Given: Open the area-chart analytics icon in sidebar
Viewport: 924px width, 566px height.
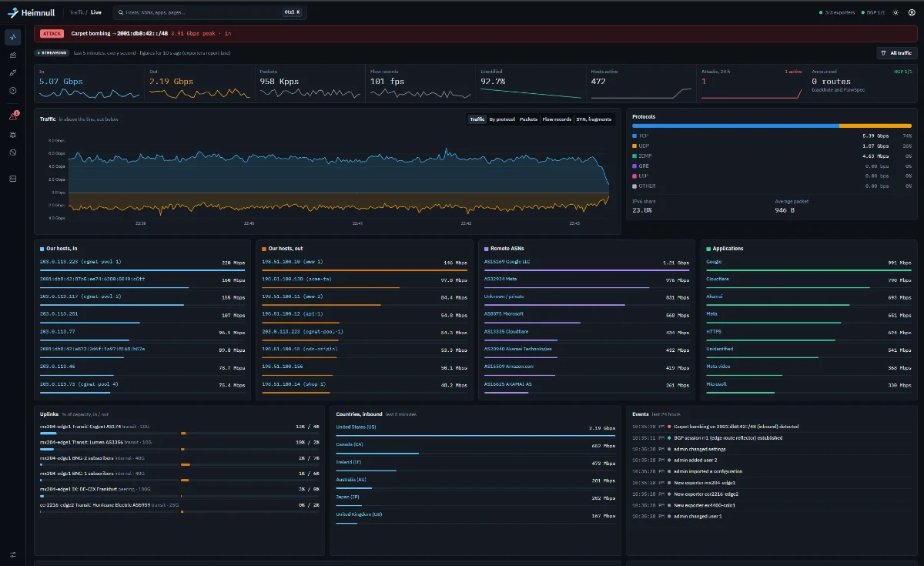Looking at the screenshot, I should click(13, 55).
